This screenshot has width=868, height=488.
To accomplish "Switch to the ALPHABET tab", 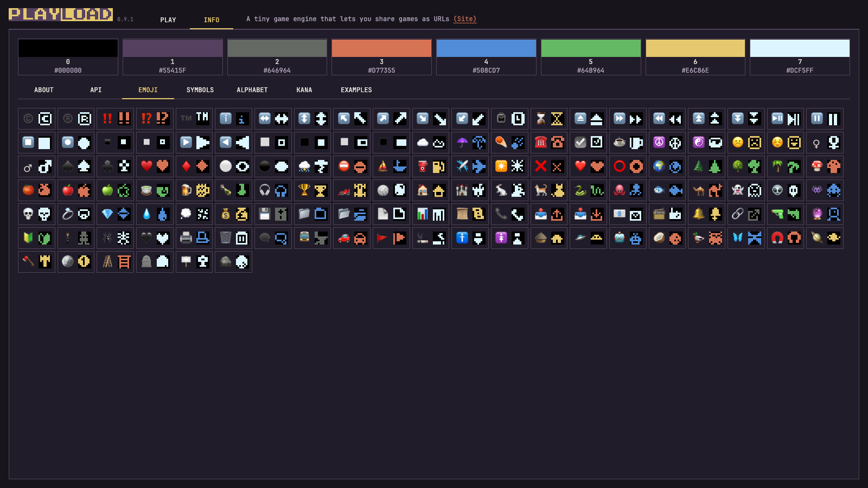I will [x=252, y=90].
